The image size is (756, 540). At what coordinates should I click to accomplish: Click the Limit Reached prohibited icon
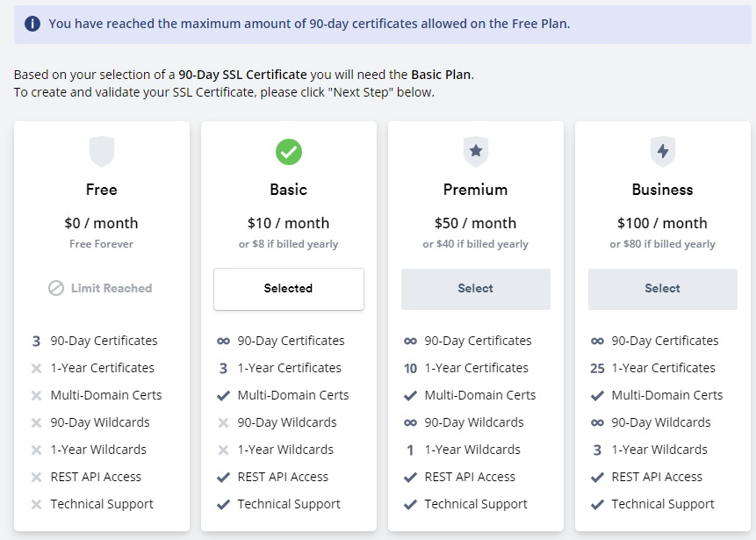click(56, 288)
